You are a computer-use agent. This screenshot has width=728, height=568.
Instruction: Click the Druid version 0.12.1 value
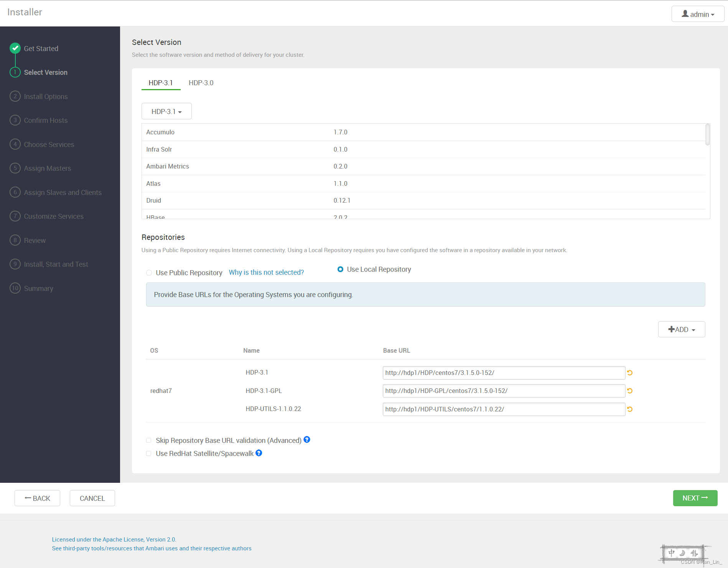click(x=342, y=200)
